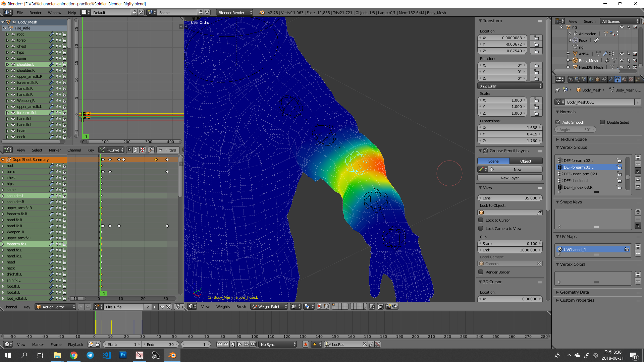
Task: Open the Material properties tab sphere icon
Action: pyautogui.click(x=624, y=79)
